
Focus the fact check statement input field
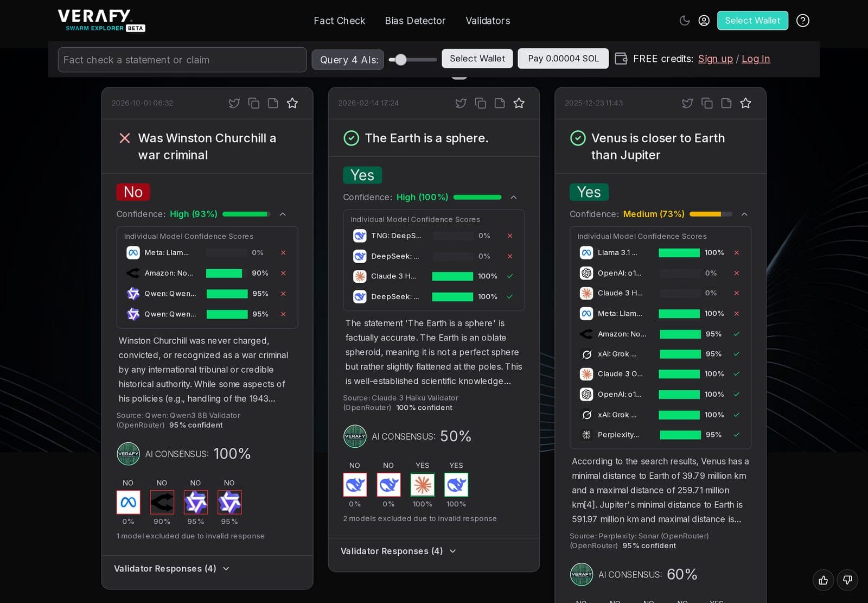[182, 60]
